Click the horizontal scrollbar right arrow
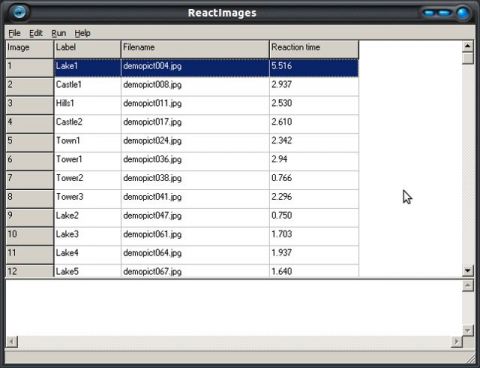Screen dimensions: 480x368 pyautogui.click(x=456, y=341)
